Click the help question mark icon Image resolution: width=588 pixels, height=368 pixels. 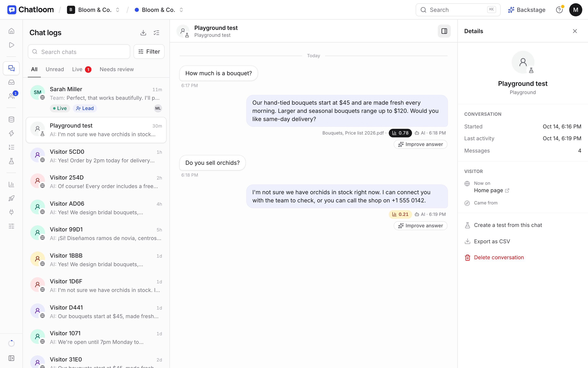point(559,10)
